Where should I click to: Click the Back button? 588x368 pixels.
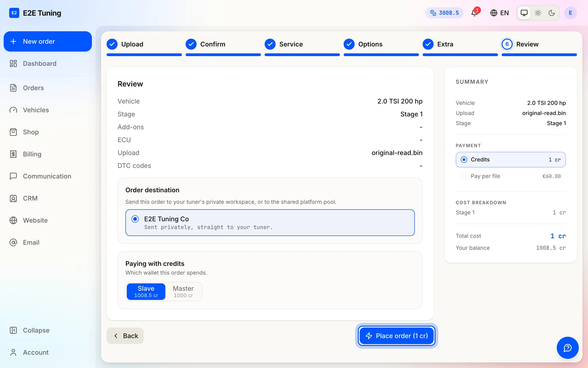125,336
